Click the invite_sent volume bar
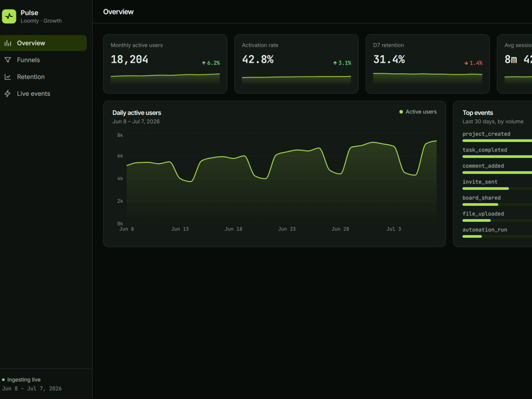This screenshot has height=399, width=532. tap(486, 188)
